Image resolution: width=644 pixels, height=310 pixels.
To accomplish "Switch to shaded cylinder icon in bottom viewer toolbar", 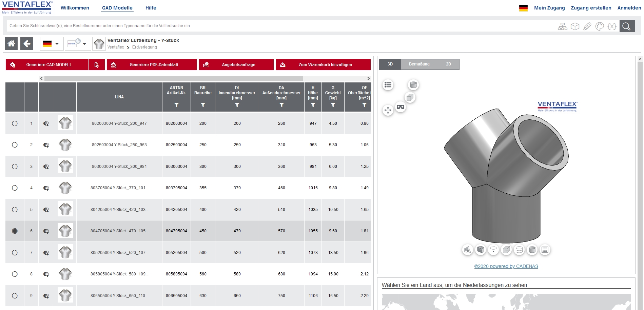I will click(532, 250).
